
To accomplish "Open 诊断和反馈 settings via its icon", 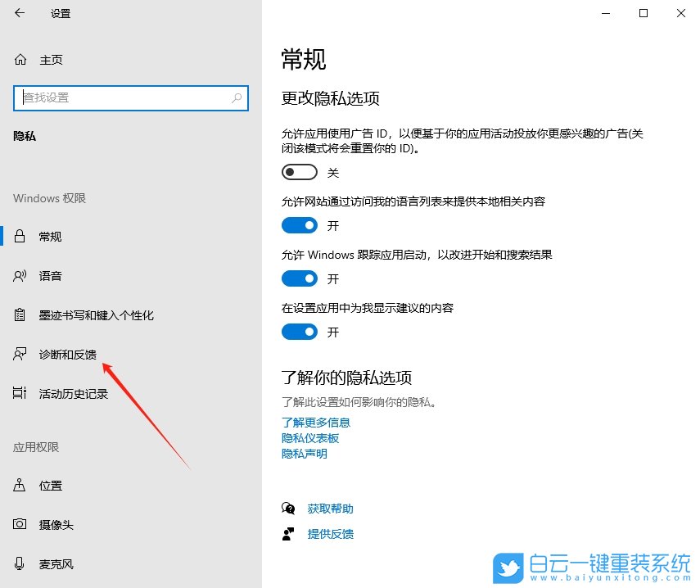I will [x=18, y=355].
